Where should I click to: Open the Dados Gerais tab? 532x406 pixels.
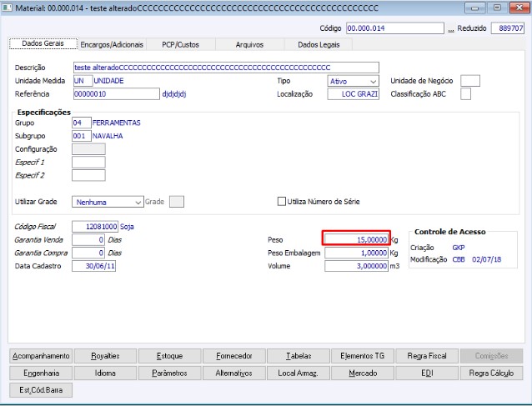(43, 43)
